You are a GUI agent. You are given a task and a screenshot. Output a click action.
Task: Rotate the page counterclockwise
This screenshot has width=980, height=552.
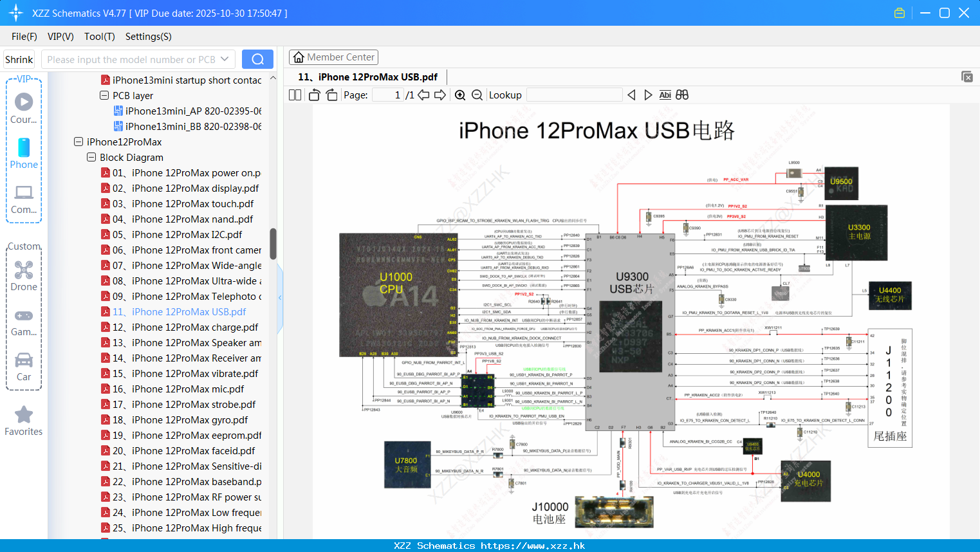coord(315,95)
